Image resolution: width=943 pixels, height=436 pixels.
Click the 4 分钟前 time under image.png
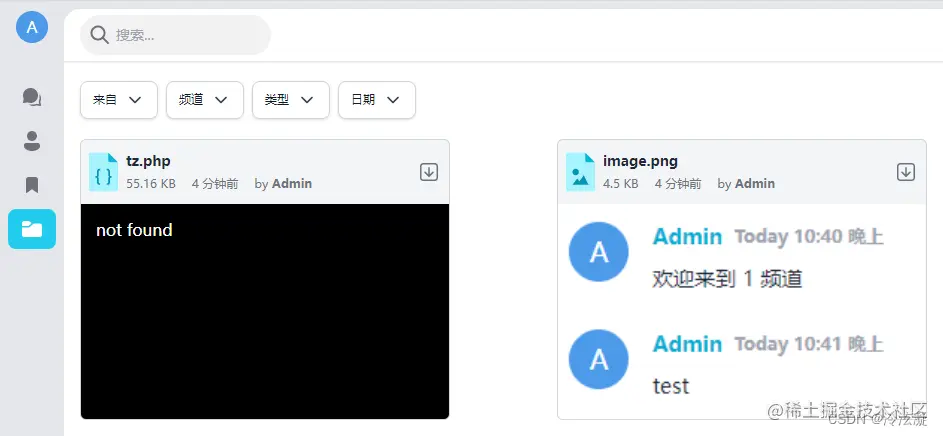[x=678, y=184]
